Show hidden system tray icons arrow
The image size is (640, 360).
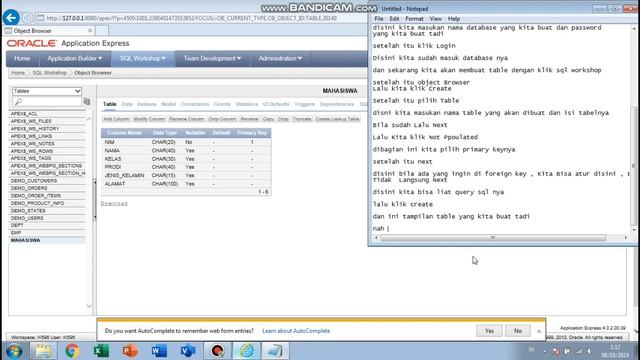pyautogui.click(x=544, y=351)
